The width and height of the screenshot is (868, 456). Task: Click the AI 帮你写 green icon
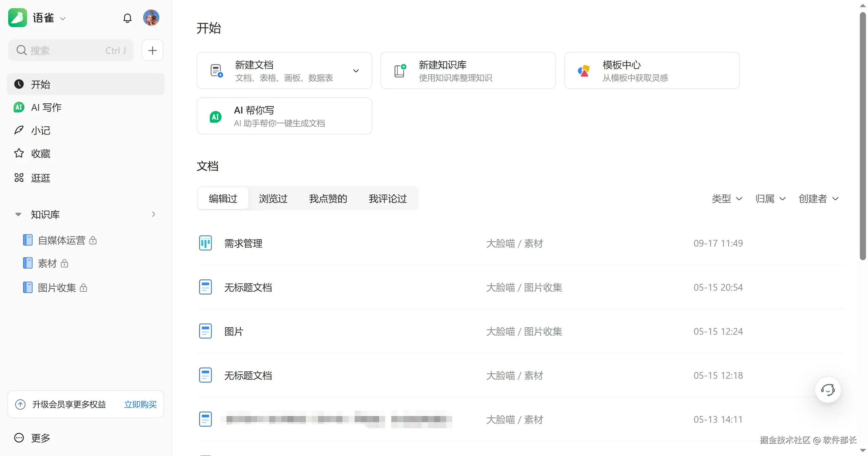pyautogui.click(x=215, y=117)
